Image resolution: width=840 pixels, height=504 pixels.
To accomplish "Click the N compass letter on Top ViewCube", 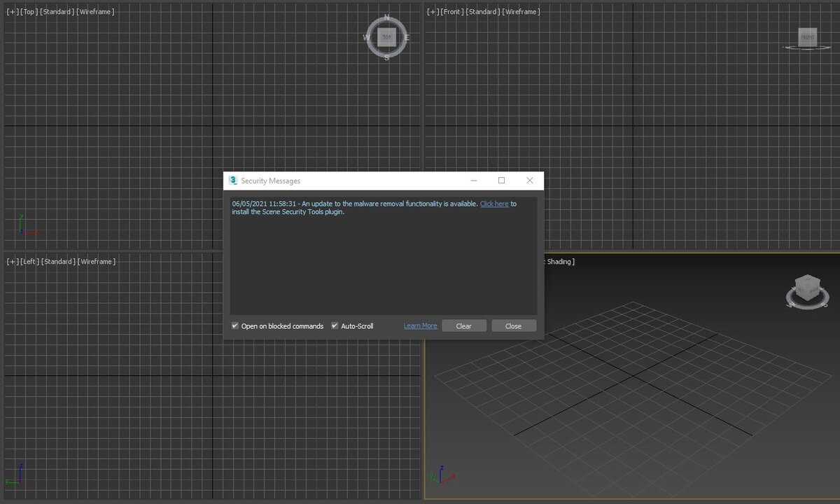I will (x=387, y=19).
